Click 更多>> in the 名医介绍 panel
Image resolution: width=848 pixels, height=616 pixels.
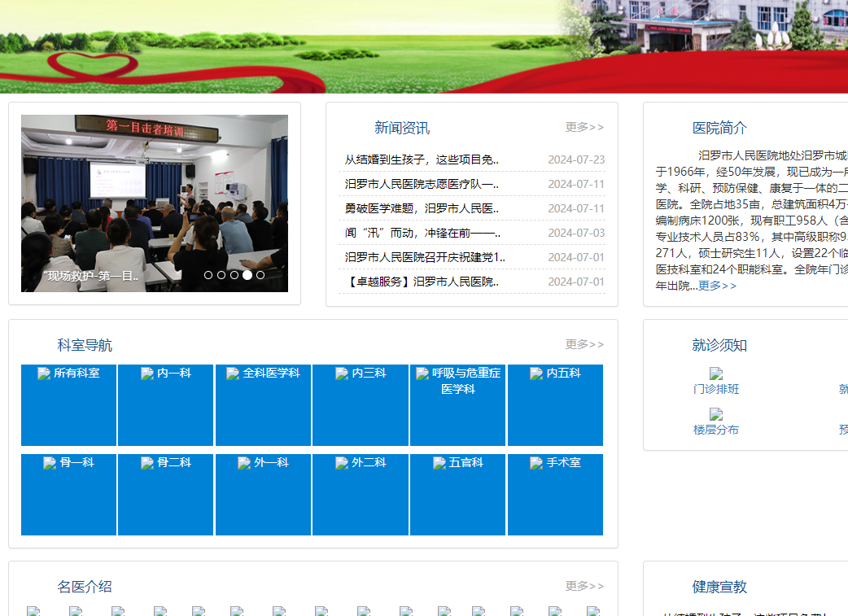tap(584, 586)
